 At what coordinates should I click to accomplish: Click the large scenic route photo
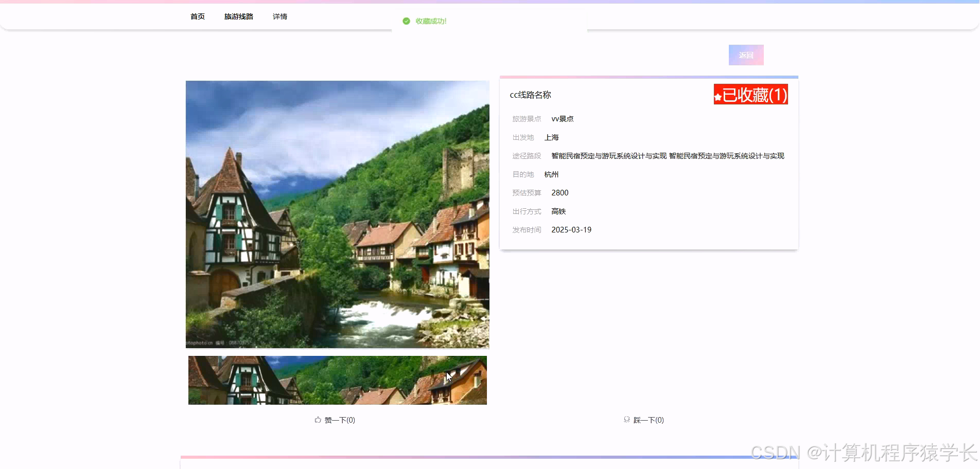[x=337, y=214]
